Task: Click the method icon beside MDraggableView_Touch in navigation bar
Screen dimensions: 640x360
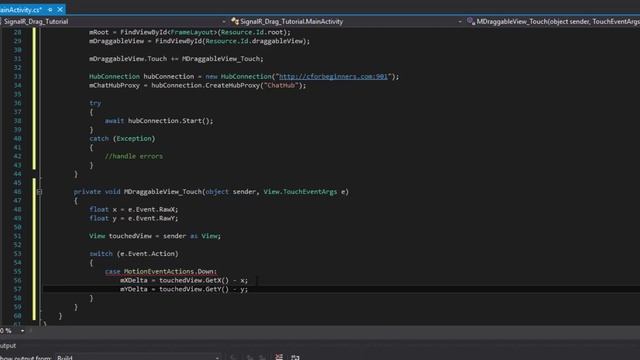Action: [x=471, y=22]
